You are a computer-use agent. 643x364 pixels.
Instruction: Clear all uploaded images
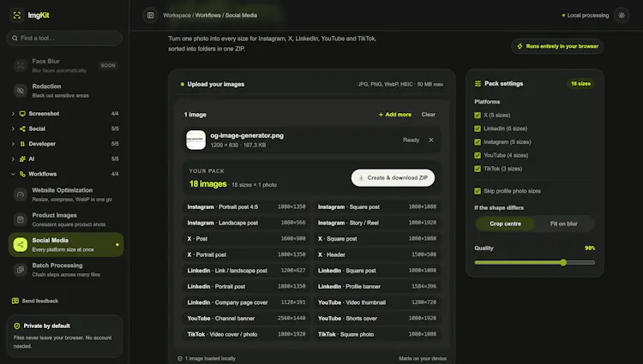pos(429,115)
